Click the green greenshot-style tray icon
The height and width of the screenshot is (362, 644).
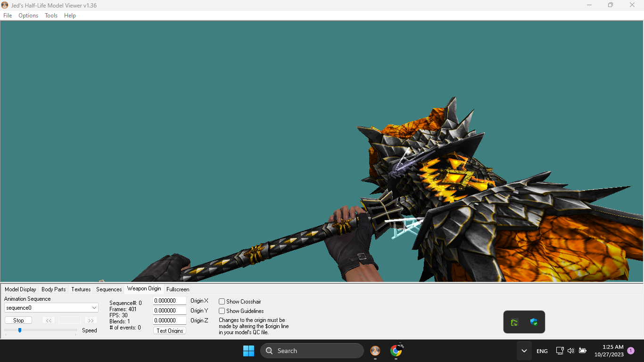(514, 322)
